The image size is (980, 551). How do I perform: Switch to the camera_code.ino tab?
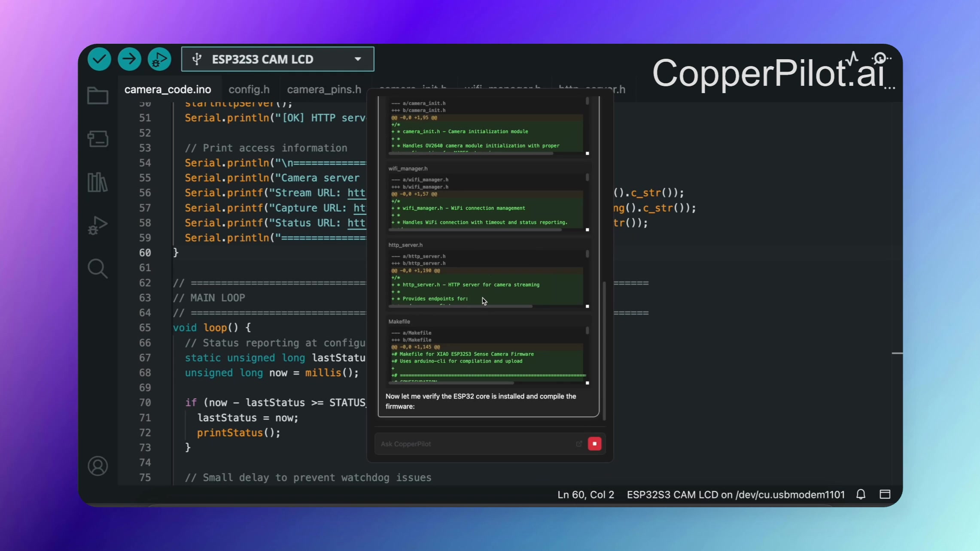pyautogui.click(x=168, y=89)
